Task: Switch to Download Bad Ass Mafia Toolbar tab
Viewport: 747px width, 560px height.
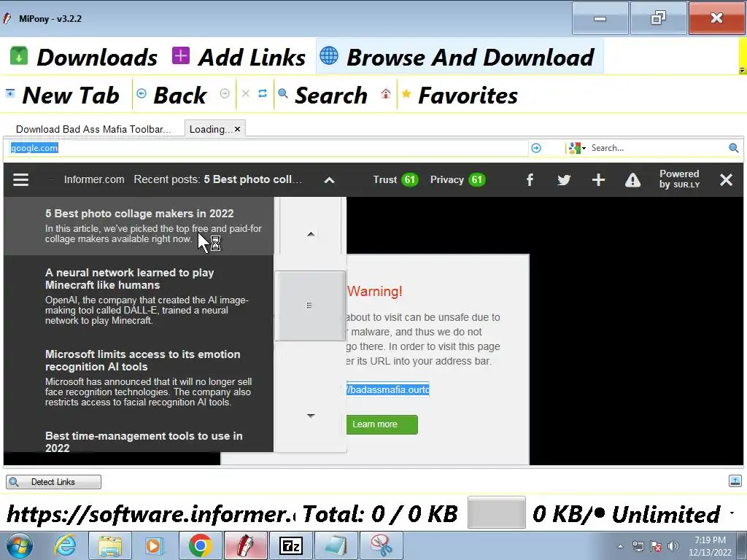Action: [93, 129]
